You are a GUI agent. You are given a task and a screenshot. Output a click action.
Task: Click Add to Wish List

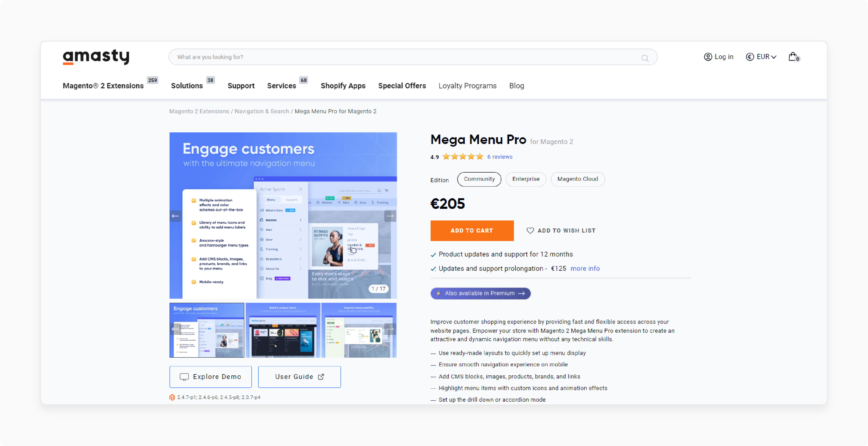point(561,231)
